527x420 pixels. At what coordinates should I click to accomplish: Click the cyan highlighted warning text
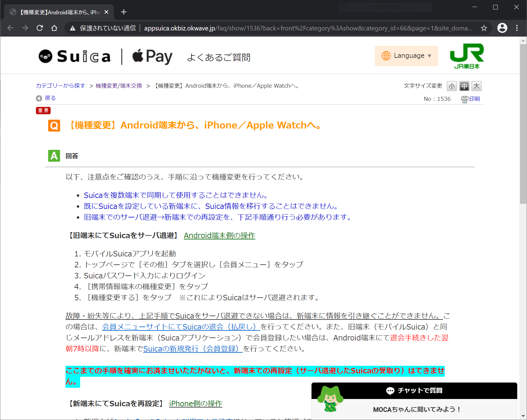[255, 376]
